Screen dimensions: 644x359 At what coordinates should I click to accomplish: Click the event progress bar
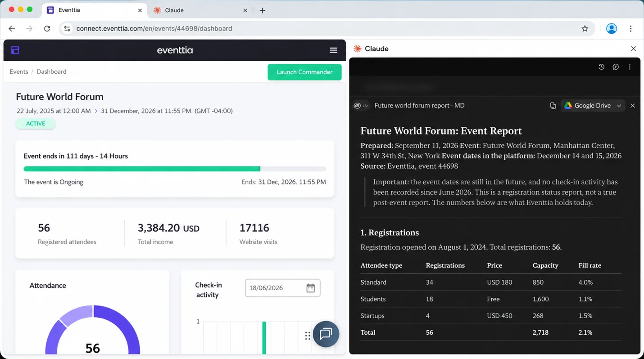tap(175, 169)
